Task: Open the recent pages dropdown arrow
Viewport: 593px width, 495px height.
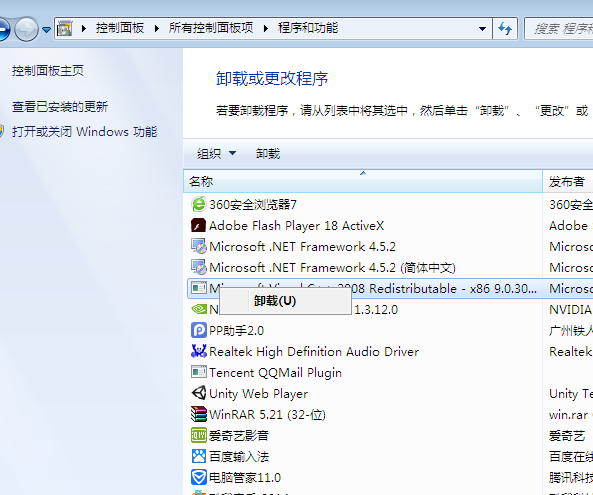Action: click(46, 29)
